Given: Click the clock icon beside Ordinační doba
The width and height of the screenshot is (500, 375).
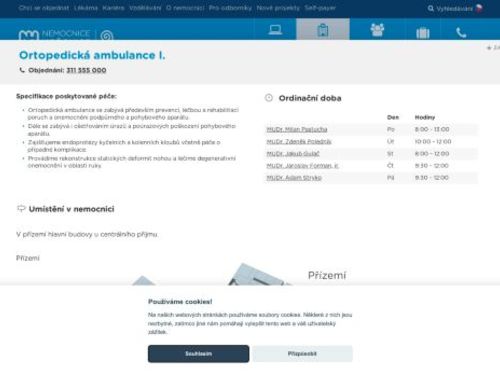Looking at the screenshot, I should [x=269, y=98].
